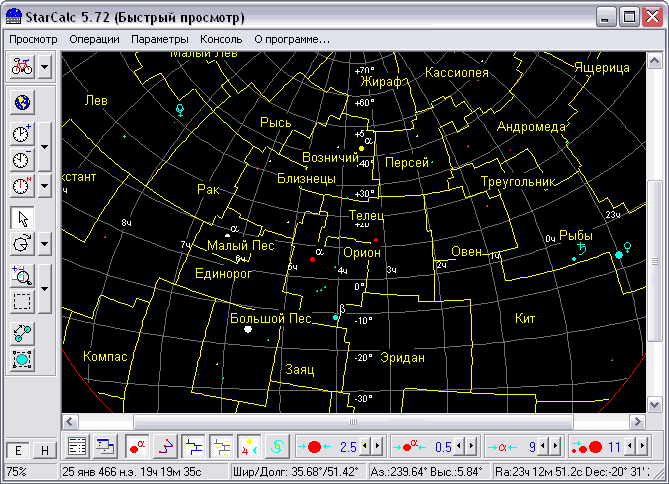The image size is (669, 484).
Task: Increase the value 9 stepper
Action: [x=556, y=446]
